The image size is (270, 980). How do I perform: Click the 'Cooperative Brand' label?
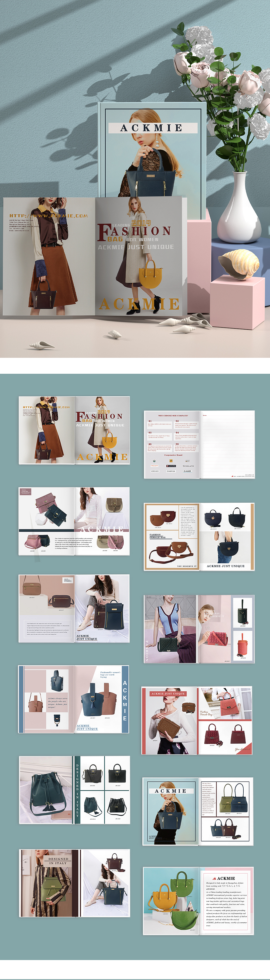pyautogui.click(x=173, y=455)
